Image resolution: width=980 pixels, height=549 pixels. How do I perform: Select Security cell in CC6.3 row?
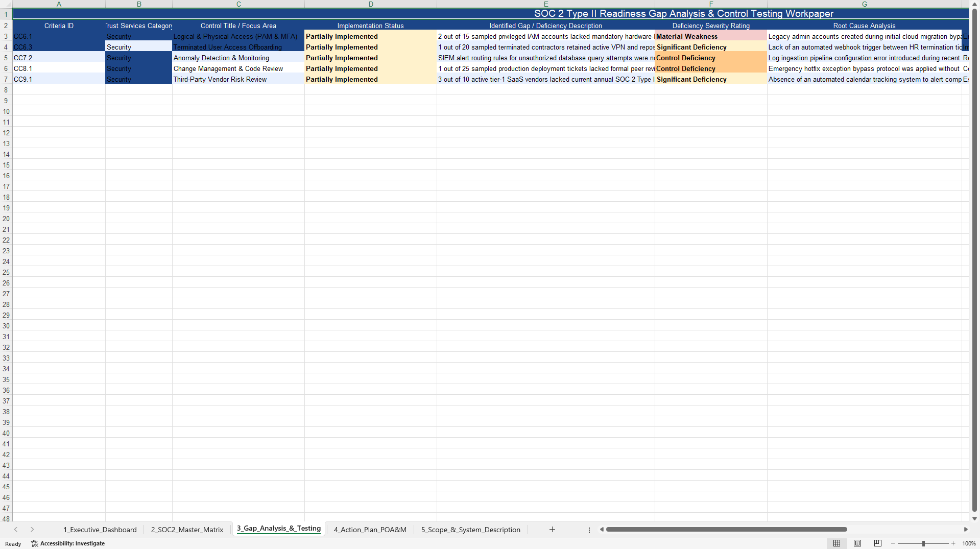click(139, 47)
